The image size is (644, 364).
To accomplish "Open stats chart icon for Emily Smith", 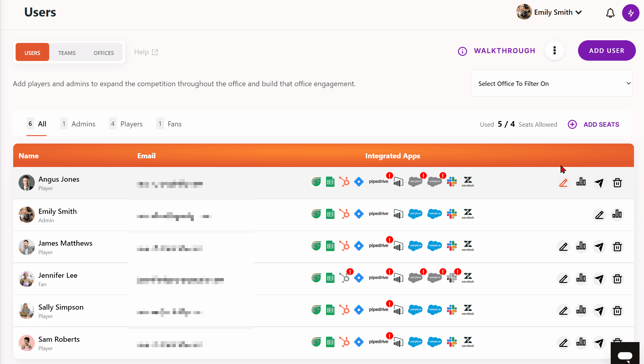I will [617, 214].
